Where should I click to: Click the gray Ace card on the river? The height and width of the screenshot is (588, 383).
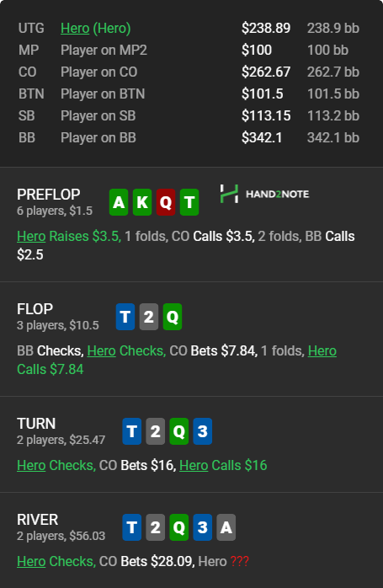226,527
